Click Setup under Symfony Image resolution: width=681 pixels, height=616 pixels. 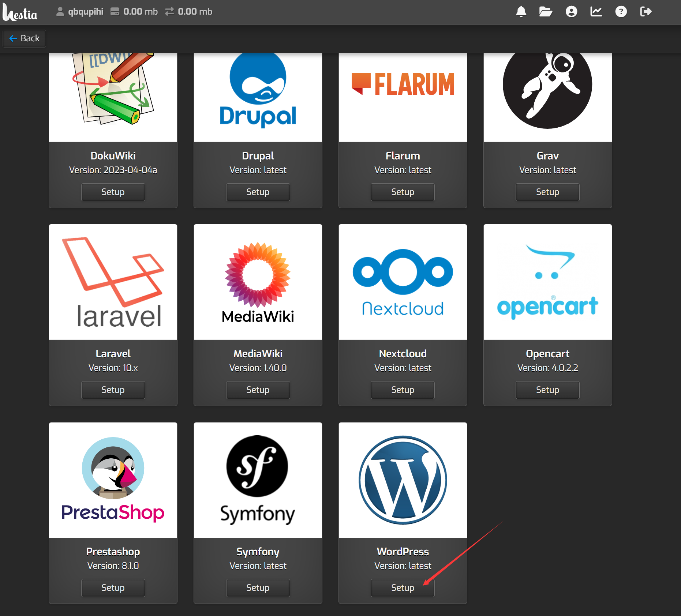coord(258,588)
